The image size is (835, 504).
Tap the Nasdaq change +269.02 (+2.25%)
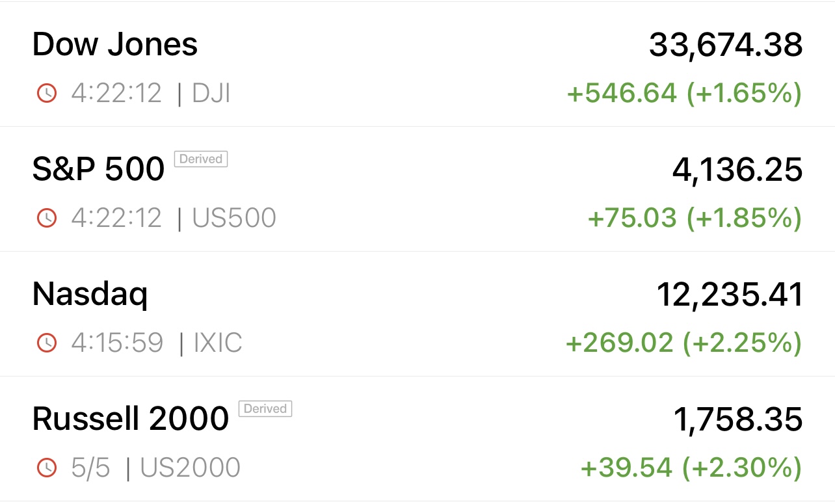click(683, 342)
